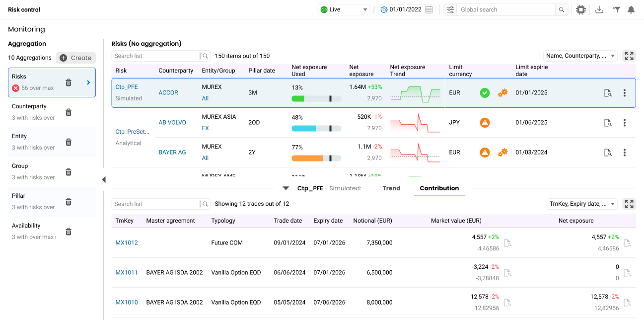The image size is (644, 320).
Task: Open the Name, Counterparty columns dropdown
Action: (x=580, y=56)
